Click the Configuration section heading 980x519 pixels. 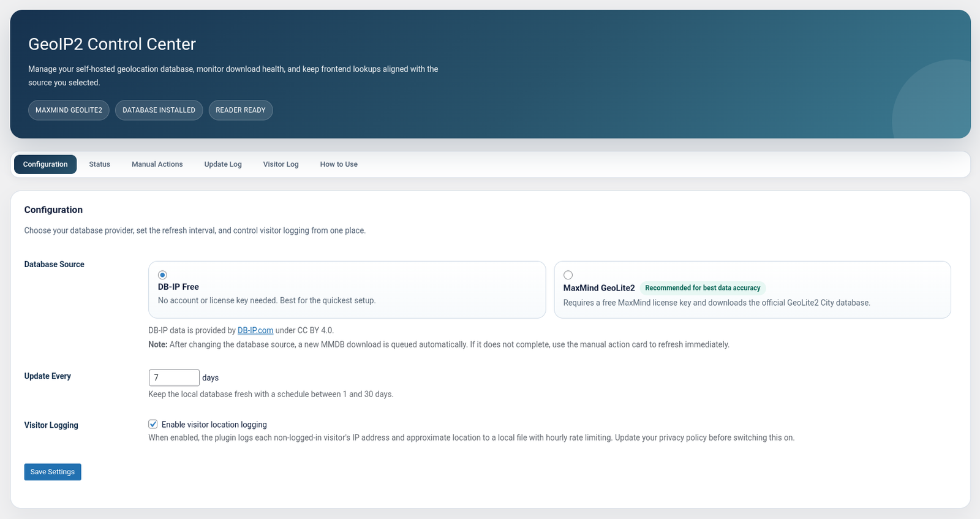click(53, 210)
